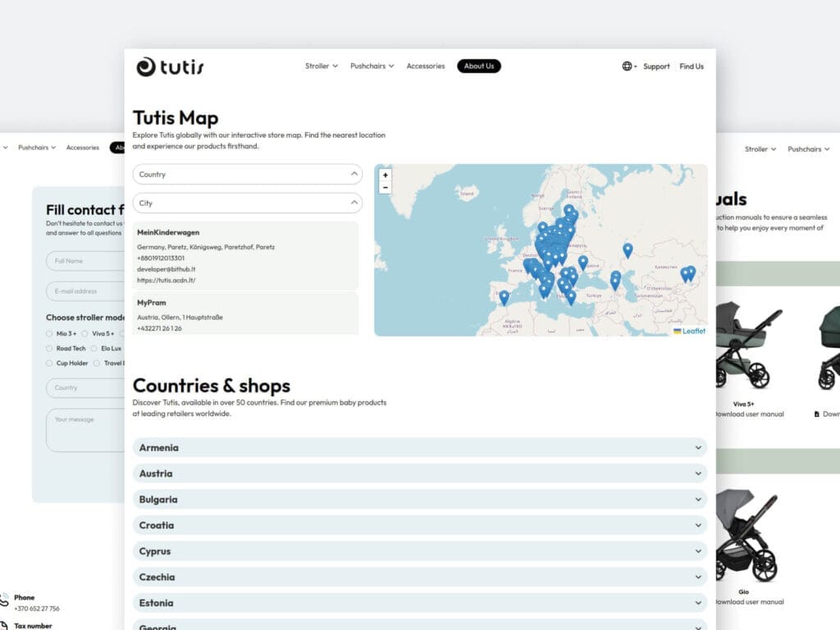
Task: Select the map marker over Spain
Action: click(504, 297)
